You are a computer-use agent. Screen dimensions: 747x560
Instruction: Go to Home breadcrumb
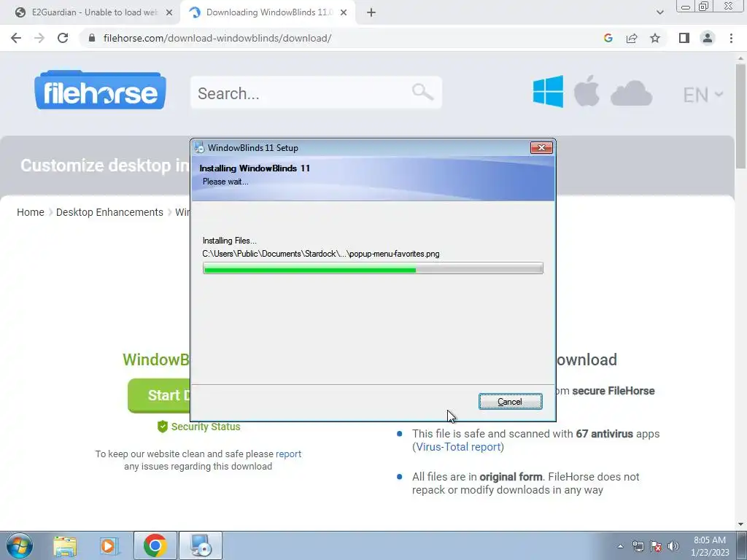[31, 212]
